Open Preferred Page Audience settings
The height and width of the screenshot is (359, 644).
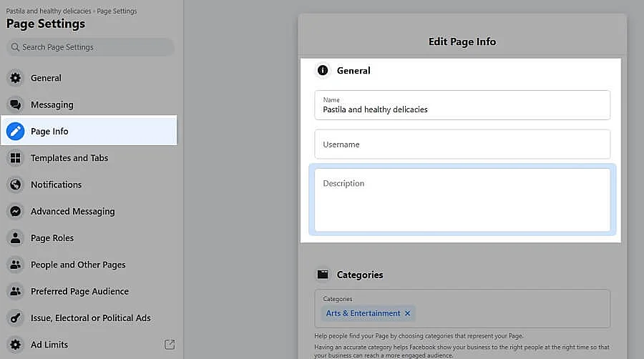coord(79,292)
